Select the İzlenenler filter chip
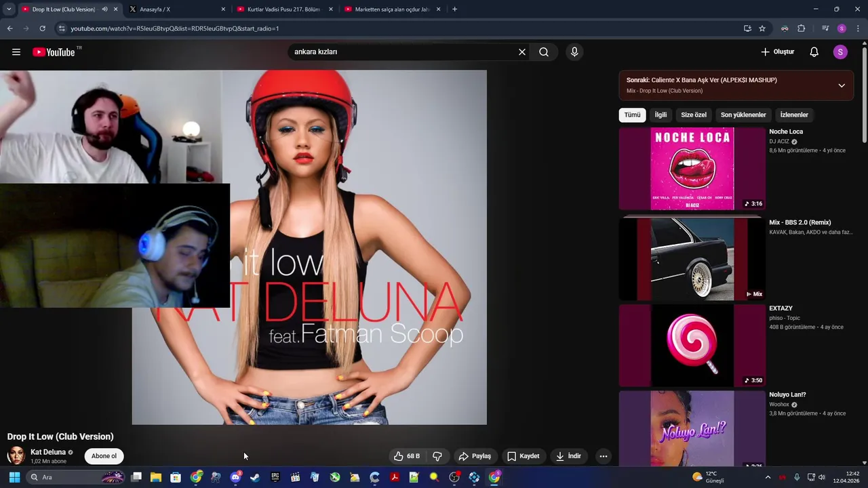868x488 pixels. [794, 115]
